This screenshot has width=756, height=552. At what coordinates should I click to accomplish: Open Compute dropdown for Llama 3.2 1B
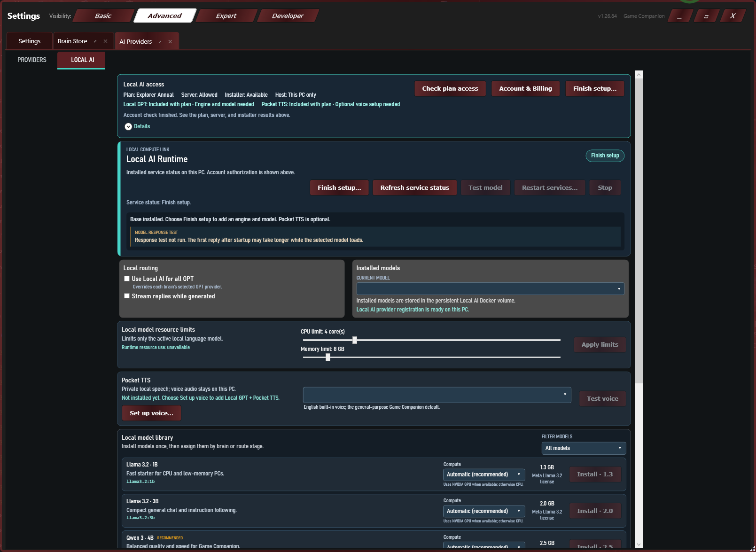click(483, 474)
